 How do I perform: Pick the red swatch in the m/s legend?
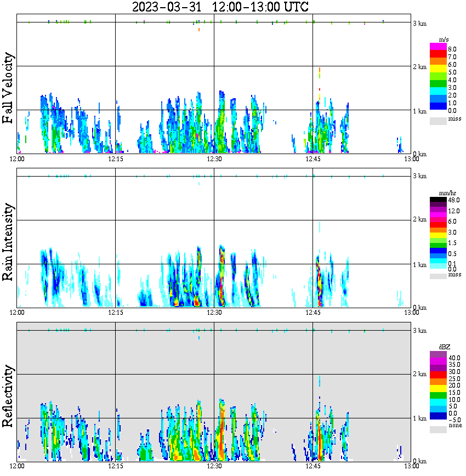coord(438,54)
